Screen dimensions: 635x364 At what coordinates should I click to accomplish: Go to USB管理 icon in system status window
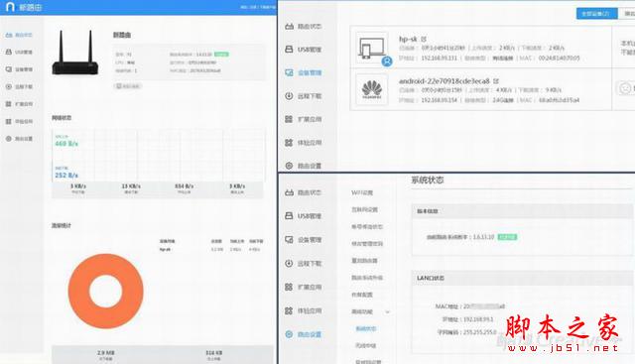289,216
